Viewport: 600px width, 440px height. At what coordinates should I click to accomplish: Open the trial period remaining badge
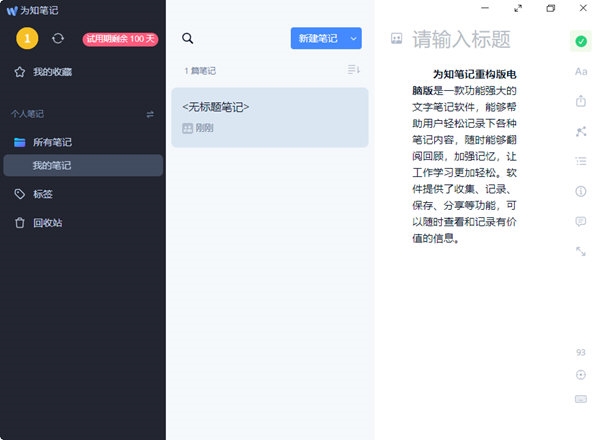(x=120, y=39)
